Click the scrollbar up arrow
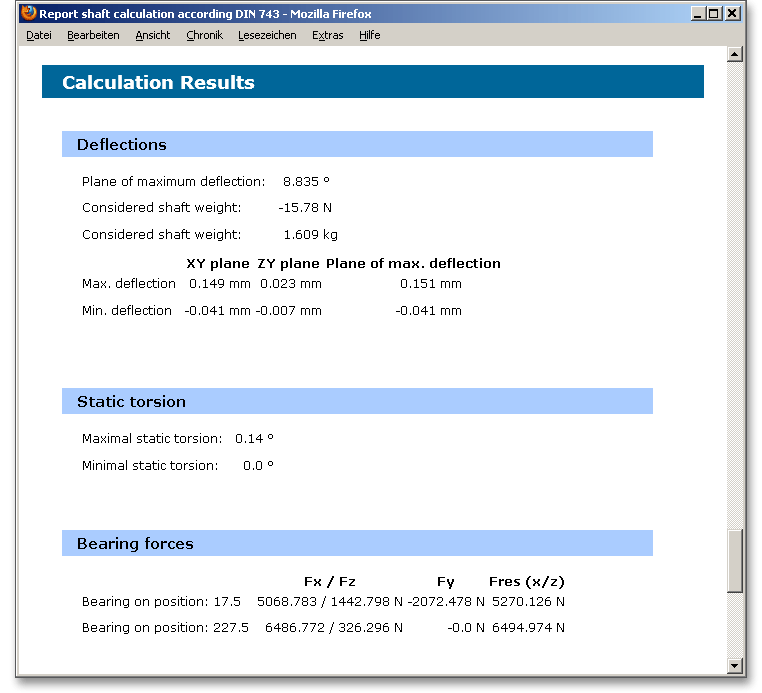Viewport: 762px width, 693px height. click(735, 54)
